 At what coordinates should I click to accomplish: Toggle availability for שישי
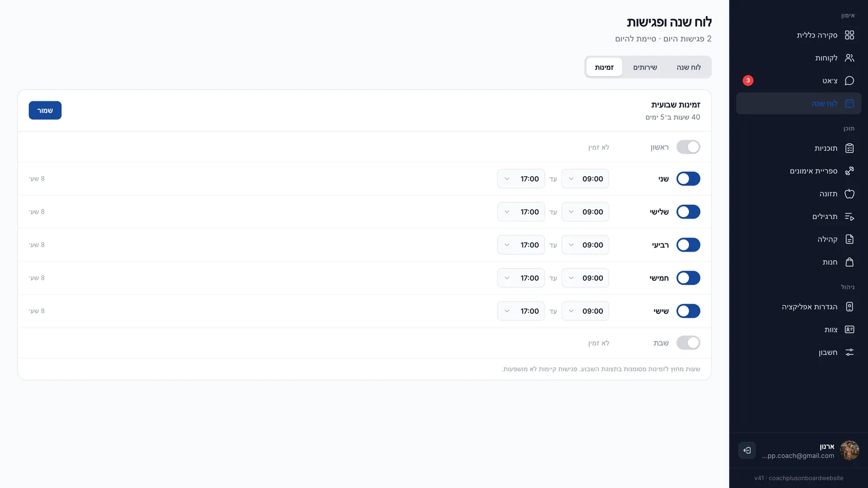688,311
